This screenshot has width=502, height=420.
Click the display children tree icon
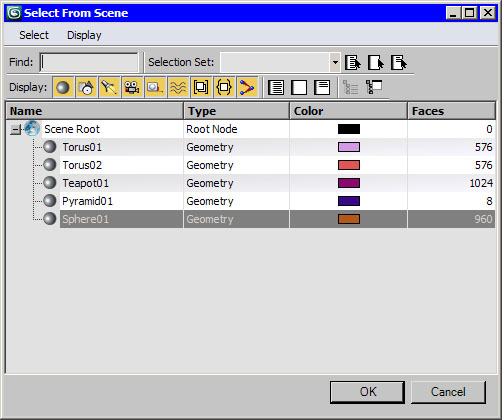[x=374, y=87]
